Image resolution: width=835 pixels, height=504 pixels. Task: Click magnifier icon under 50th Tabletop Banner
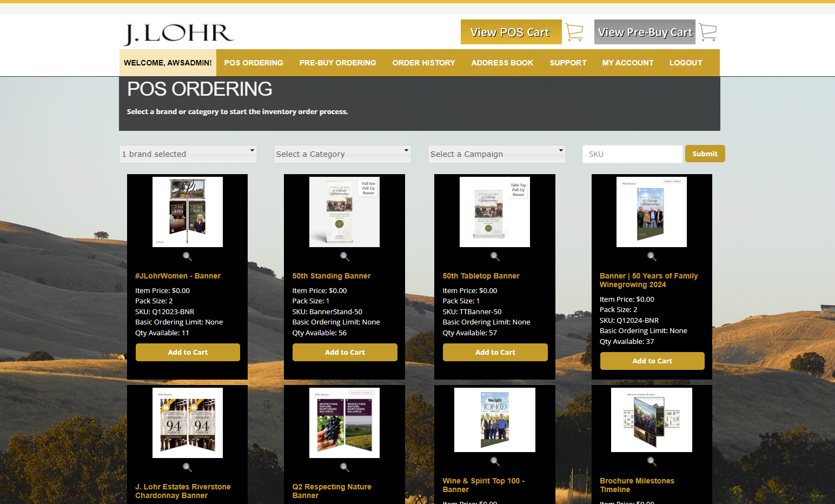495,256
